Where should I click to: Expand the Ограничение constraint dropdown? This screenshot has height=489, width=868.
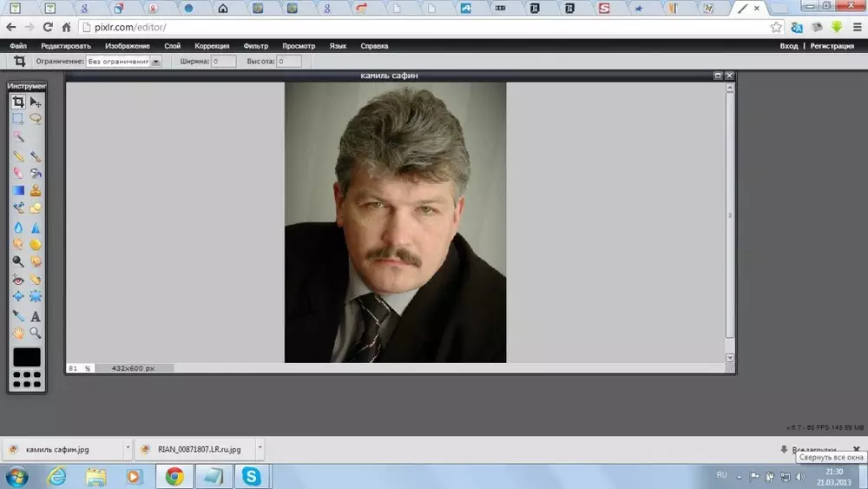(x=156, y=62)
